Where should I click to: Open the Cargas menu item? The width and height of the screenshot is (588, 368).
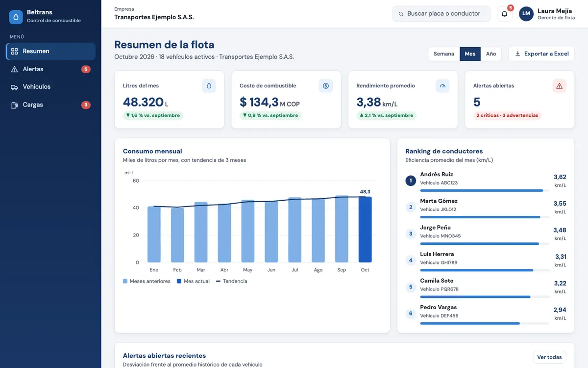[x=50, y=105]
